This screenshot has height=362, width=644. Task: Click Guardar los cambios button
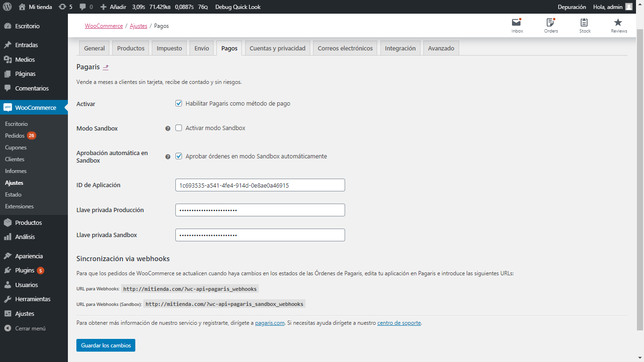(106, 345)
